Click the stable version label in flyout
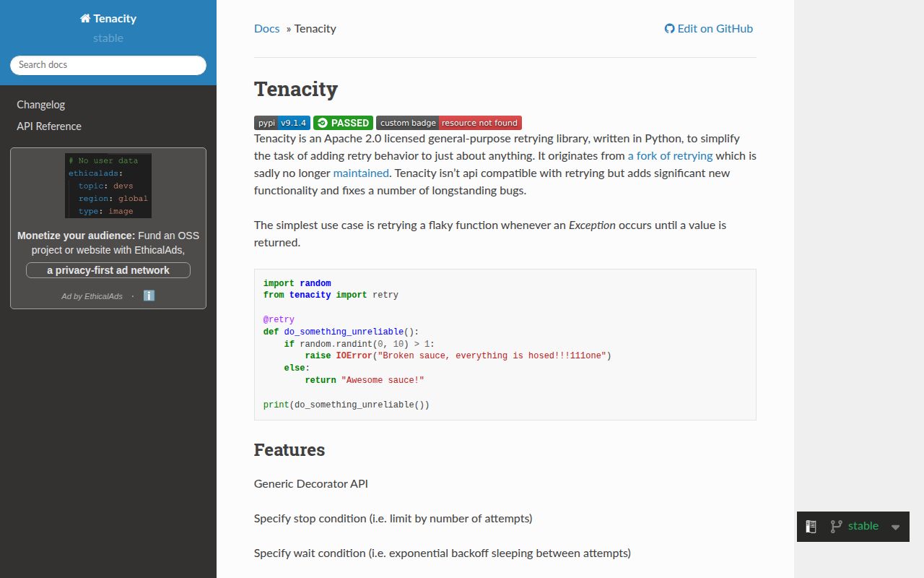 863,526
